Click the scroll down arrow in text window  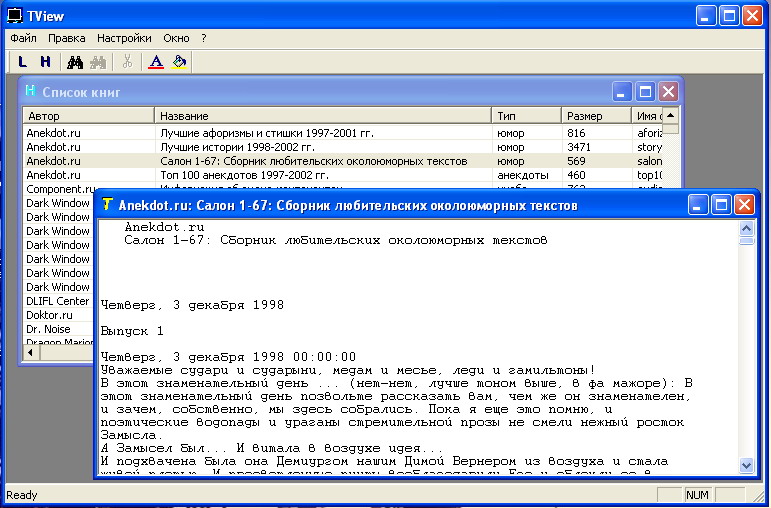[746, 465]
